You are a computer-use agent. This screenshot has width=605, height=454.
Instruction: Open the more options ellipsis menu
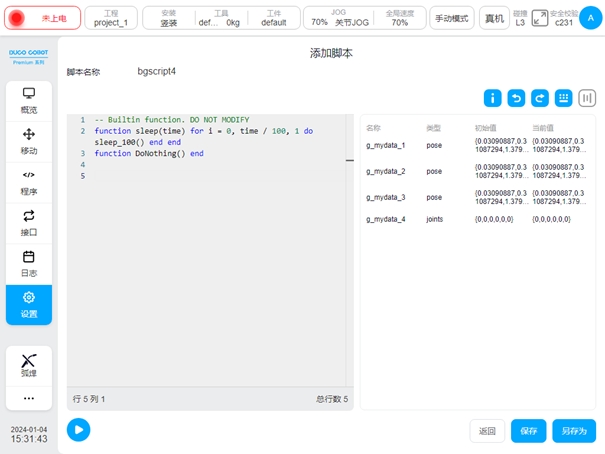[x=29, y=398]
